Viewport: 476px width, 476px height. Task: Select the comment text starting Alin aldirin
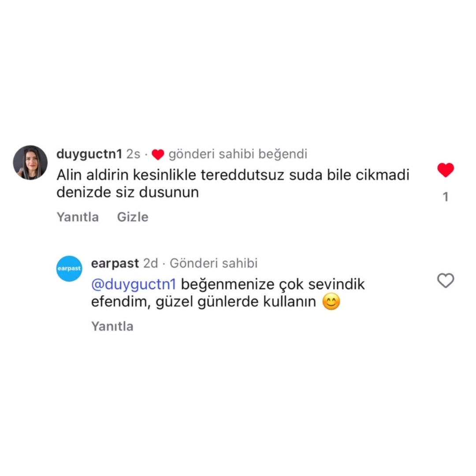click(233, 183)
